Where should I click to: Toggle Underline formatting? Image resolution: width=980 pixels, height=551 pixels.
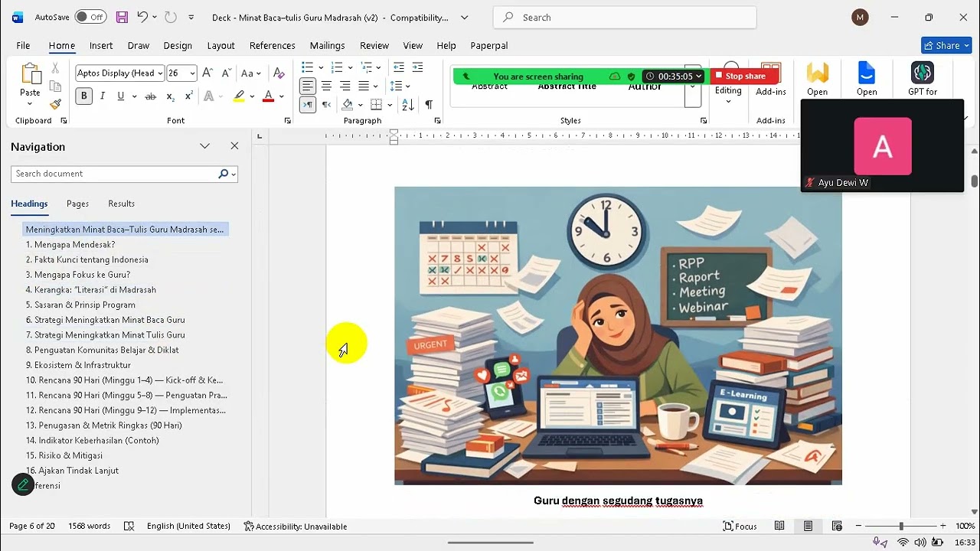click(121, 96)
